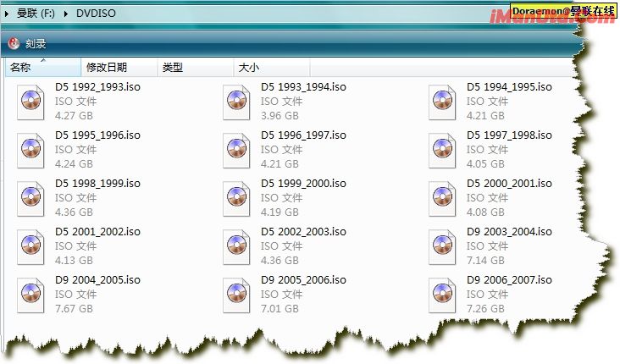Click the D9 2005_2006.iso disc icon
The image size is (620, 364).
click(236, 295)
